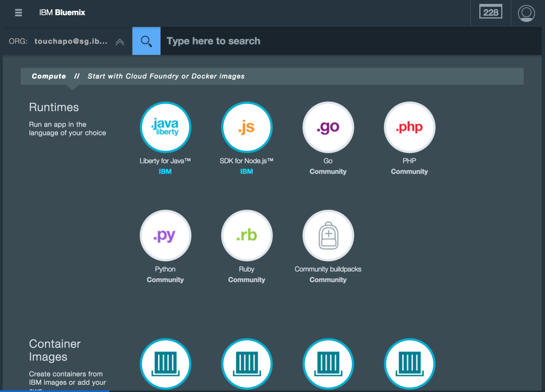Viewport: 545px width, 392px height.
Task: Click the Python label text
Action: (165, 269)
